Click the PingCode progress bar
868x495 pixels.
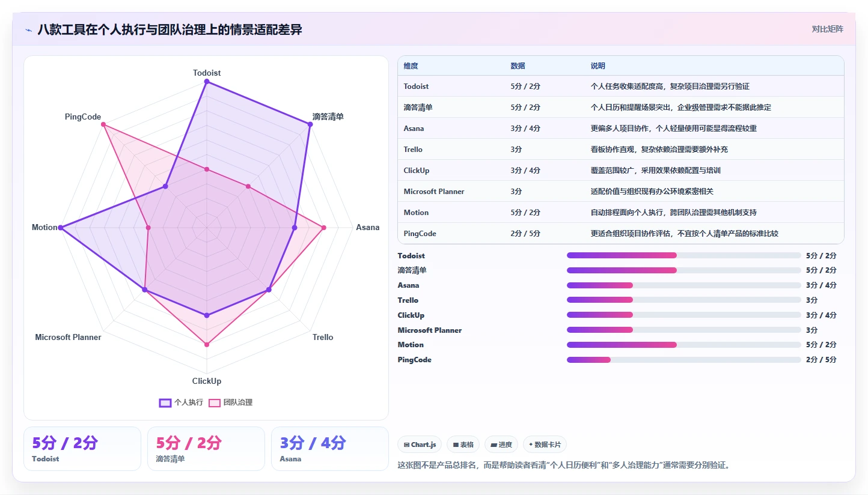coord(684,360)
